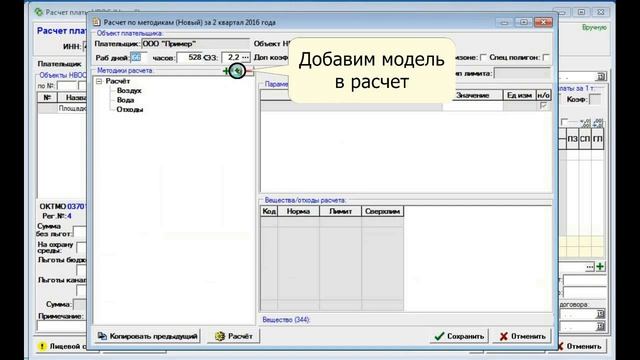Click the first row of the parameters table
Screen dimensions: 640x360
coord(406,106)
